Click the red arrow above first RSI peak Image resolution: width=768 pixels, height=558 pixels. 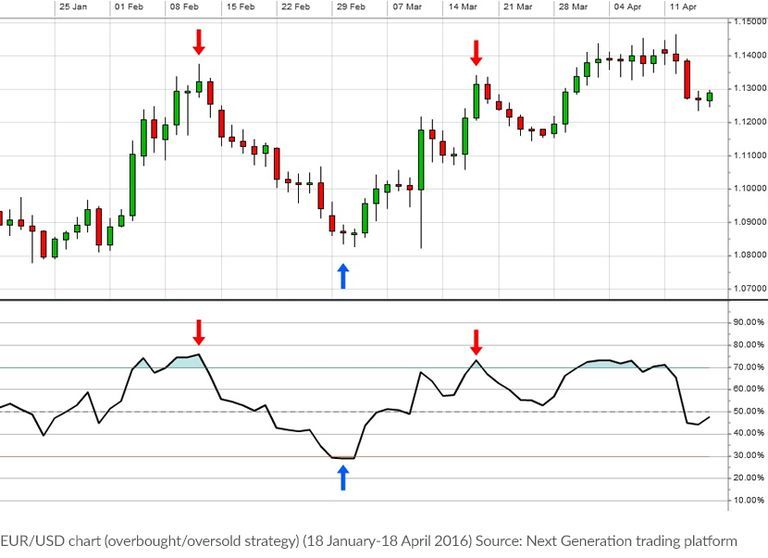(x=198, y=333)
